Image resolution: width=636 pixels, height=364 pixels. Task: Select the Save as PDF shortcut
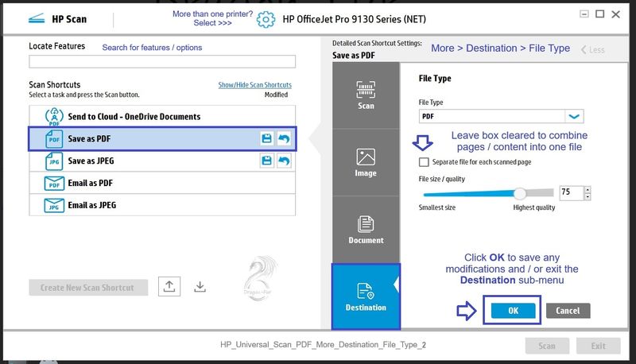[x=162, y=139]
